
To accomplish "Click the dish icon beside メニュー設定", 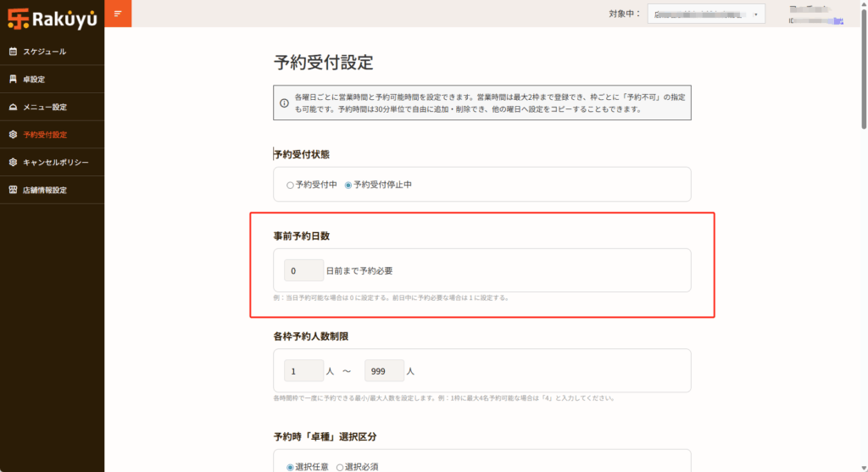I will (x=13, y=107).
